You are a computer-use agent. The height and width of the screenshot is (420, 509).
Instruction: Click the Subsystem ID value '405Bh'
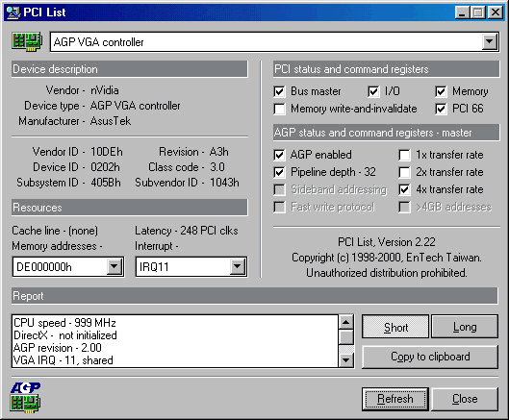coord(106,183)
